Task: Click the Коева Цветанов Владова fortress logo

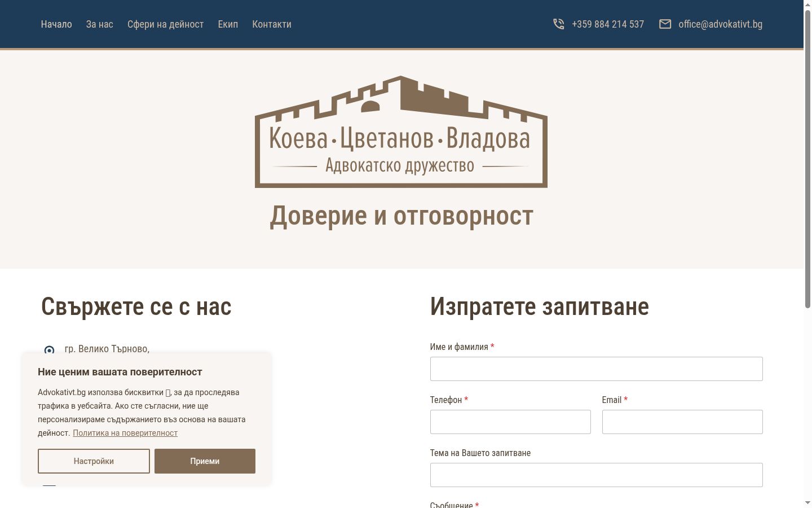Action: coord(401,132)
